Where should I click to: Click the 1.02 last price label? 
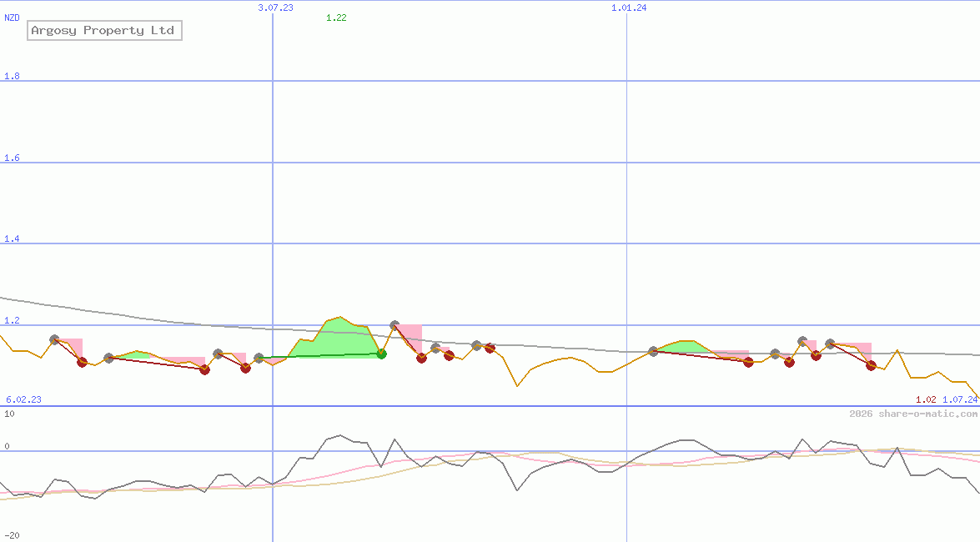(926, 399)
